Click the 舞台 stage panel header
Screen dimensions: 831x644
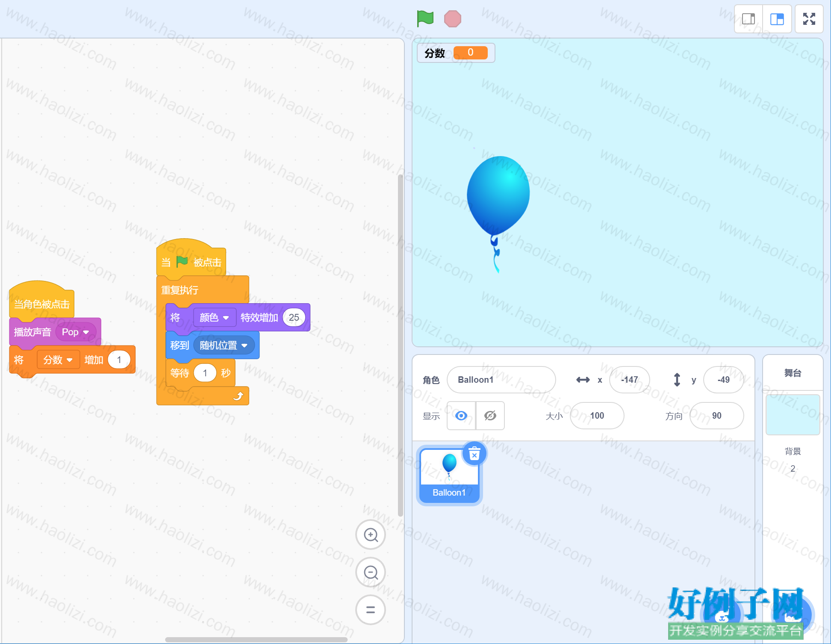click(x=793, y=373)
